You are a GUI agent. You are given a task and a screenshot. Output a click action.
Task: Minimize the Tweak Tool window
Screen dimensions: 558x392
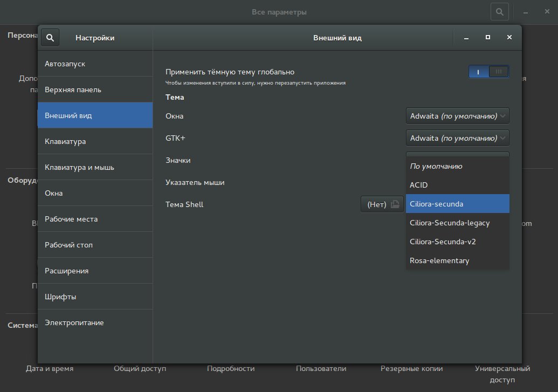click(466, 38)
